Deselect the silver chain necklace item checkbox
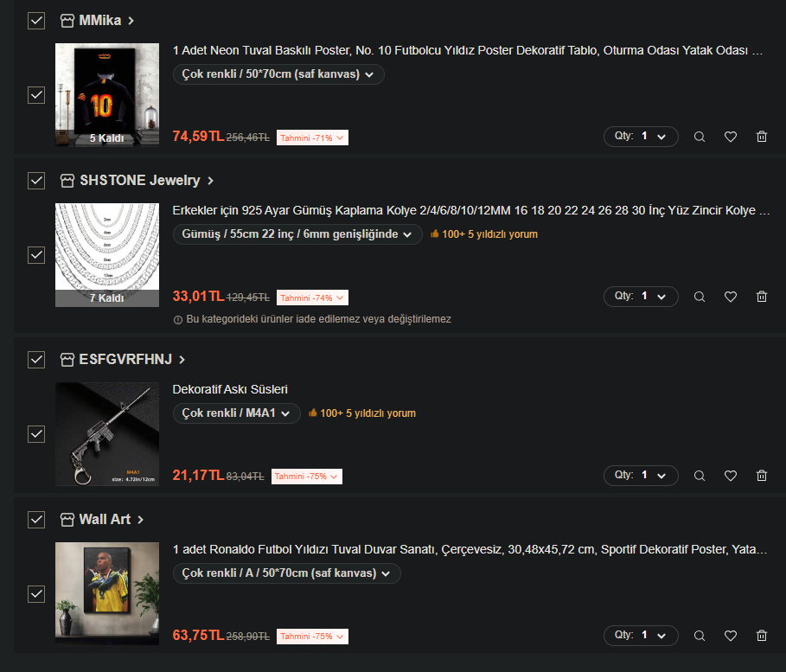 point(36,255)
